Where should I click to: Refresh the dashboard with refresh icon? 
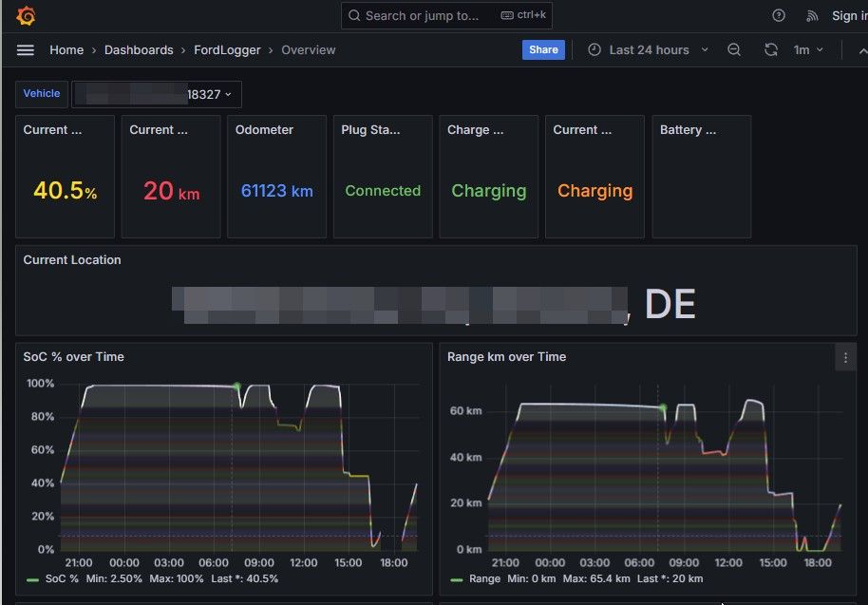pyautogui.click(x=771, y=49)
